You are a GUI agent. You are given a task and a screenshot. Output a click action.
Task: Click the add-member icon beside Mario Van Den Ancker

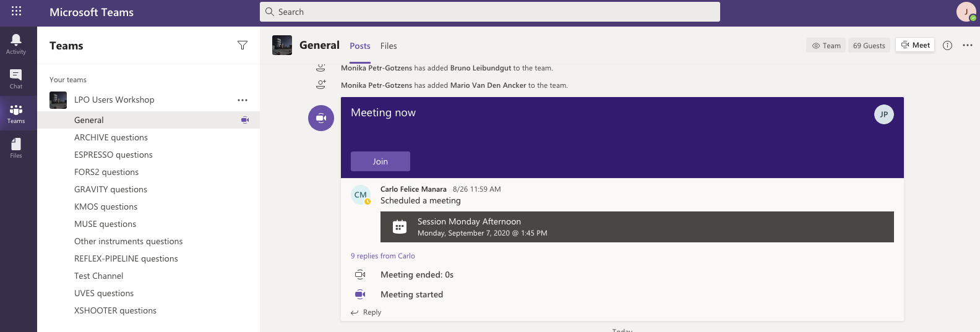click(x=320, y=85)
